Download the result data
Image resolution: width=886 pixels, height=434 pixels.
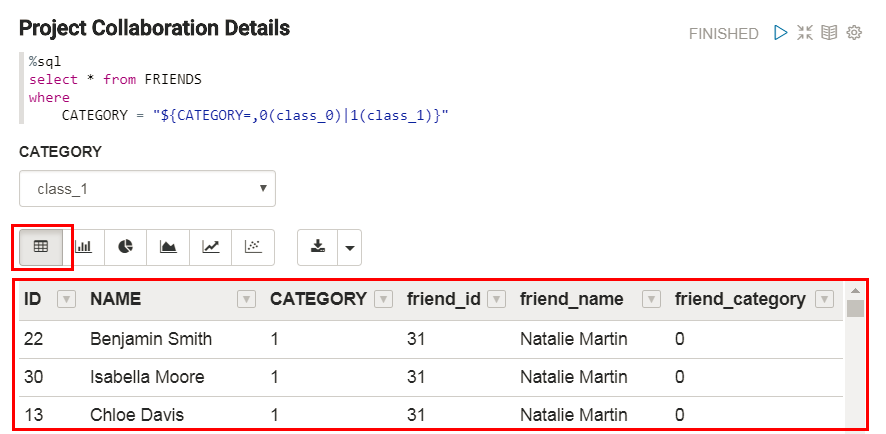pos(318,246)
